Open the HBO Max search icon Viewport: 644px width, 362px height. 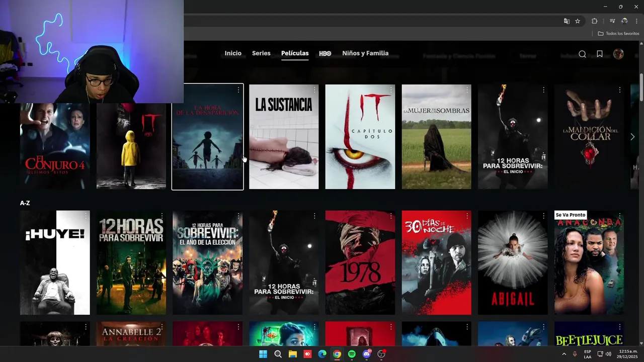(x=582, y=54)
